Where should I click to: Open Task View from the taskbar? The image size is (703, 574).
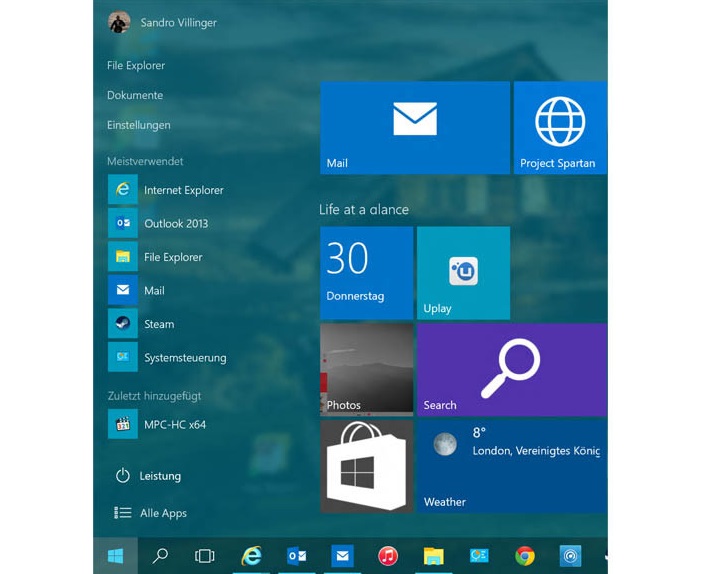[x=204, y=556]
